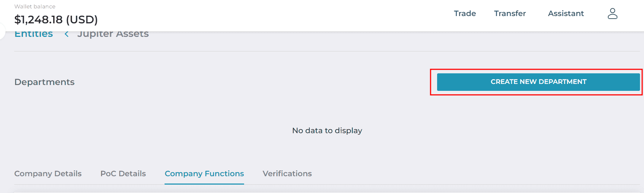Go back to the Entities breadcrumb
This screenshot has height=193, width=644.
(x=34, y=34)
